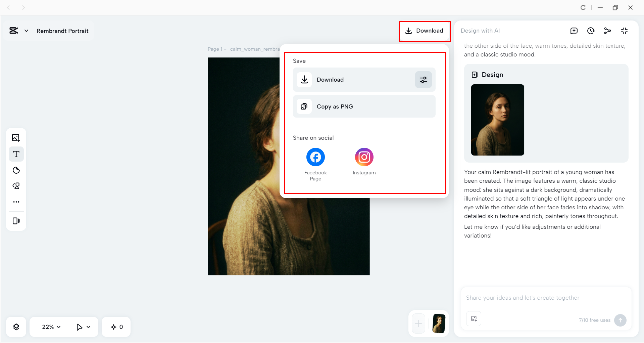Click the 7/10 free uses text
The image size is (644, 343).
click(x=595, y=320)
